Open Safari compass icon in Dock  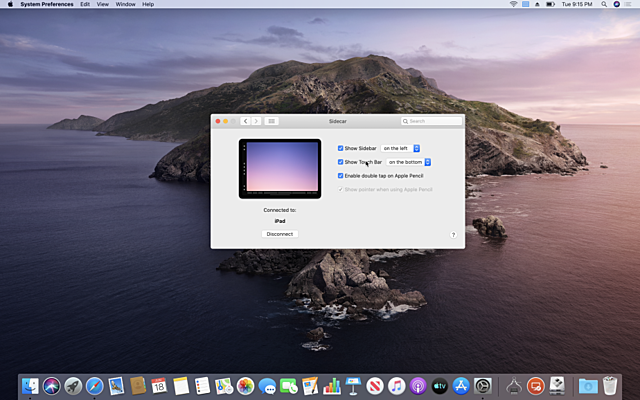tap(95, 386)
